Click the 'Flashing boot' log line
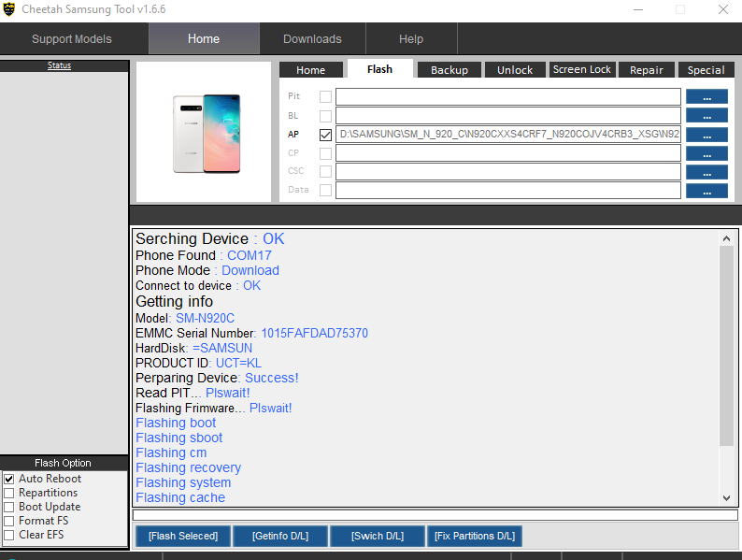This screenshot has height=560, width=742. pyautogui.click(x=176, y=423)
